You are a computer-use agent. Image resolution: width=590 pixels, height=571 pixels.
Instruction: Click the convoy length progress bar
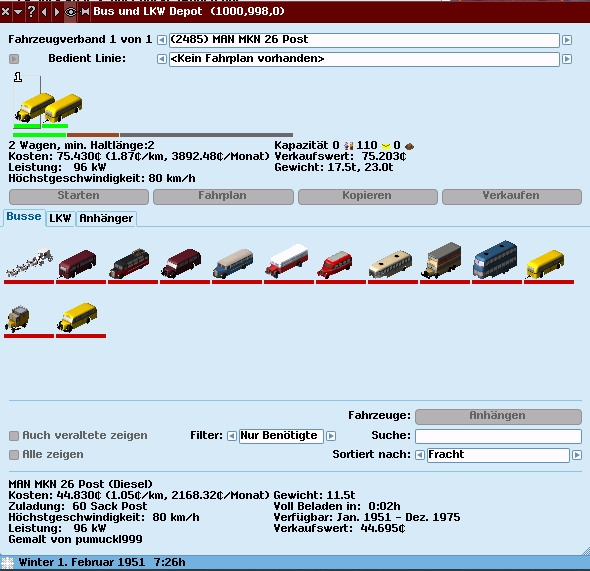coord(153,135)
